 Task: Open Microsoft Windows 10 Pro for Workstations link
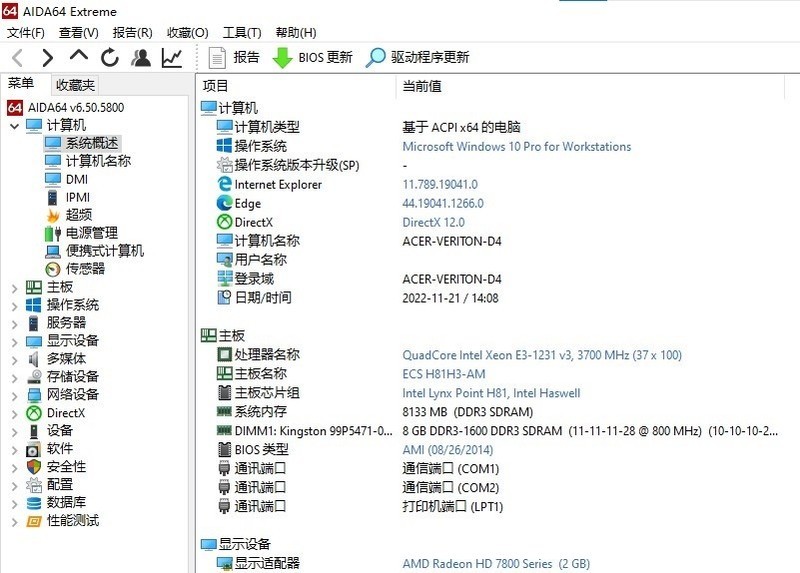[516, 147]
